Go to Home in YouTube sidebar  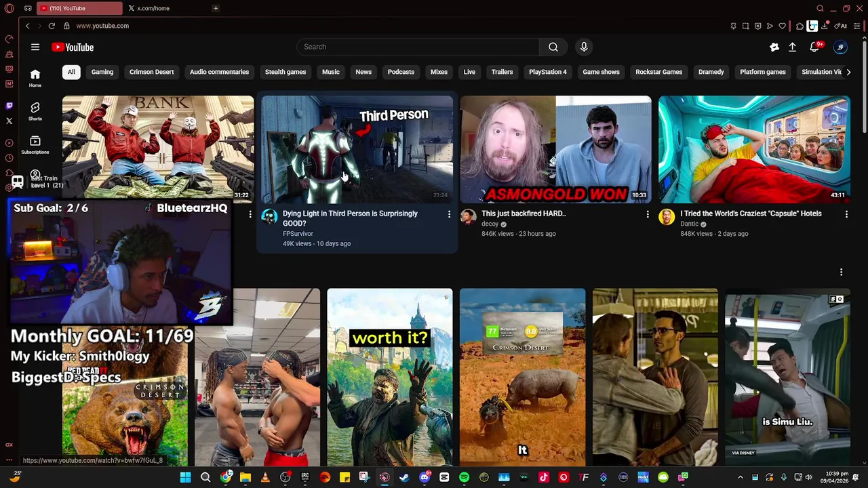coord(35,78)
